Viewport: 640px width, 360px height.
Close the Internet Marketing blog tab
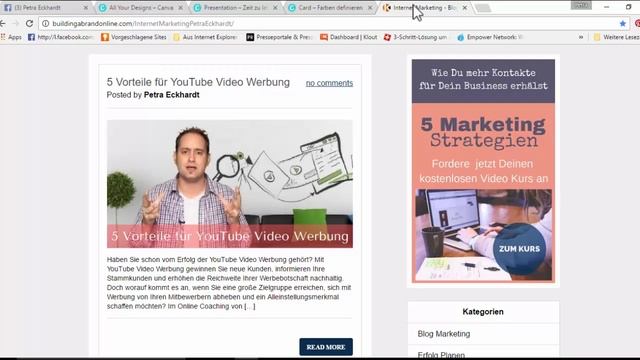(x=464, y=8)
